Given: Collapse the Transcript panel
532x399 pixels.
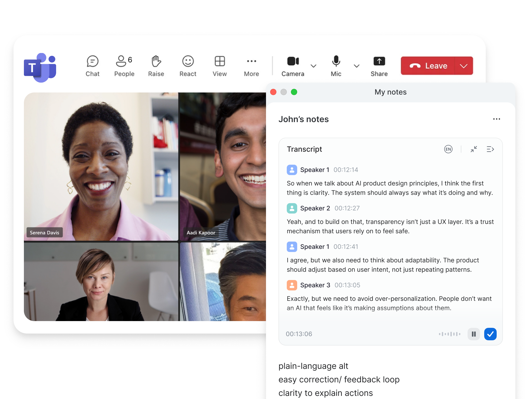Looking at the screenshot, I should coord(474,149).
